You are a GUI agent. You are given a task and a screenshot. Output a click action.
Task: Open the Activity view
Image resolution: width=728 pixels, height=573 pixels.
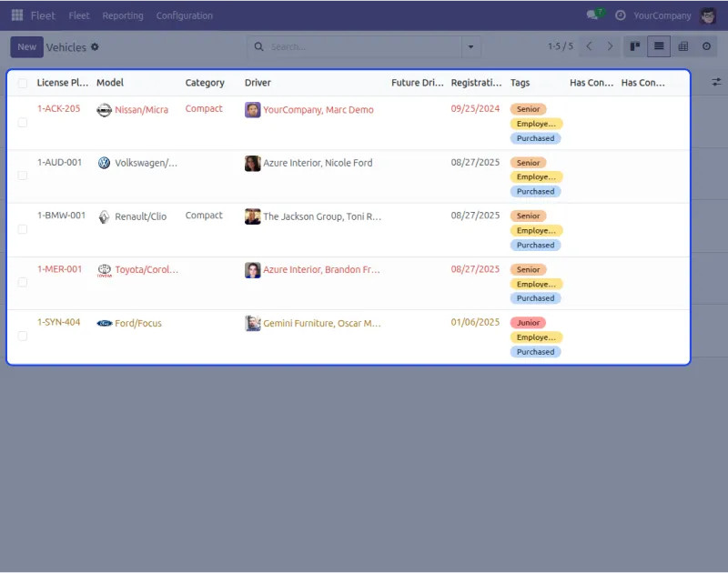tap(707, 45)
